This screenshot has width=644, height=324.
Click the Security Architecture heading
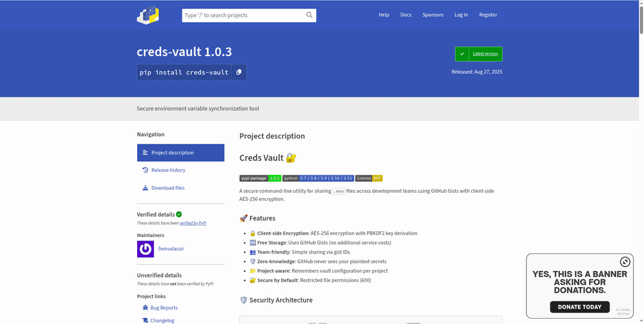point(276,300)
